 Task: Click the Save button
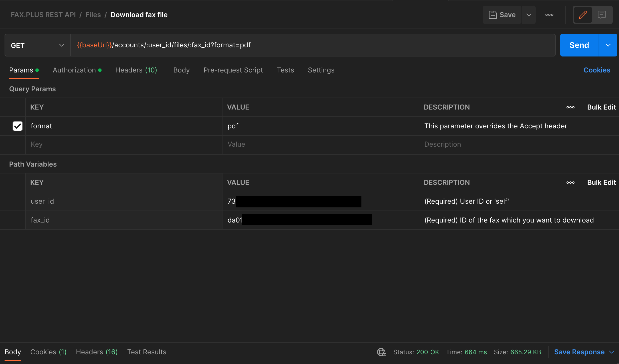[x=502, y=15]
